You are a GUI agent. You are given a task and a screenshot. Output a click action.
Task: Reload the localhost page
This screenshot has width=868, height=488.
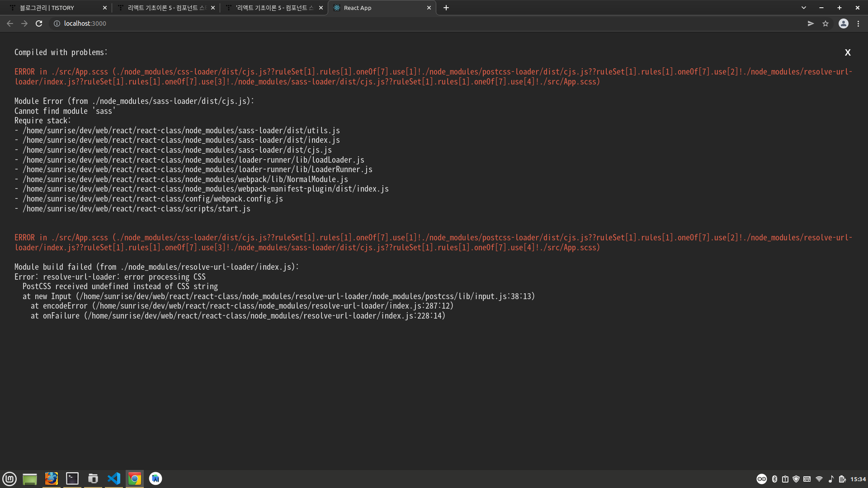39,23
